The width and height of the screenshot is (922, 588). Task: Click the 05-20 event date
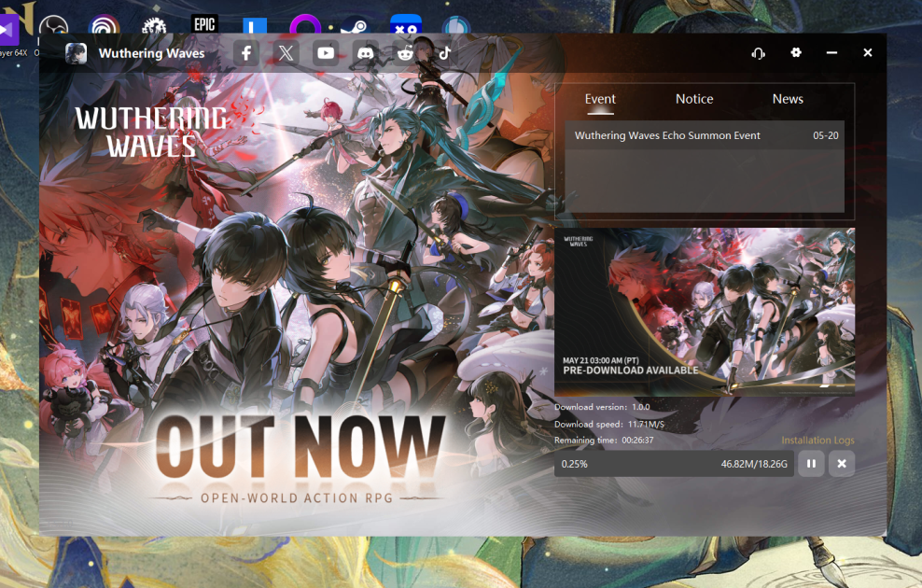point(826,135)
